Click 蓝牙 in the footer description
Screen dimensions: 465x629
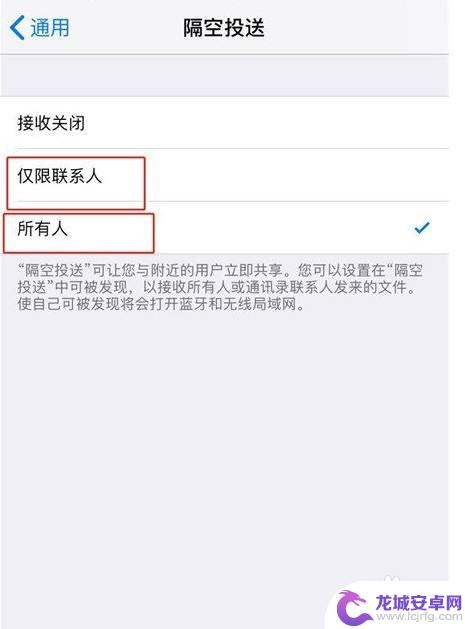(193, 304)
